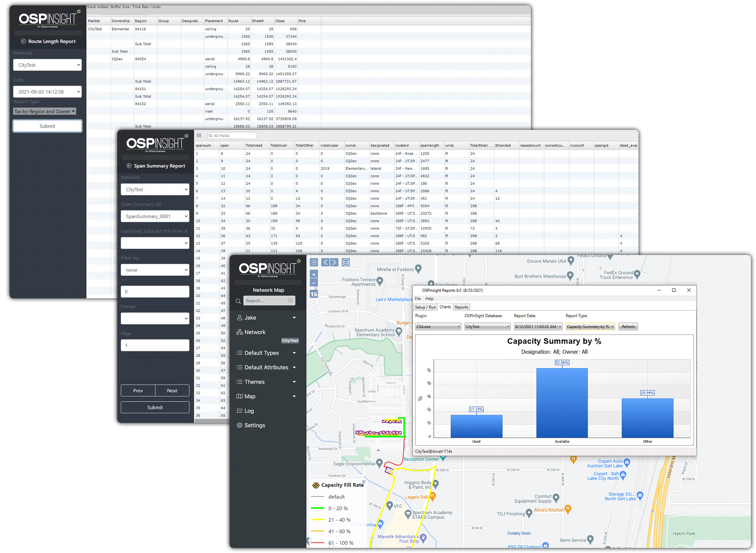Open the Tax by Region and Owner dropdown
756x553 pixels.
[x=45, y=111]
